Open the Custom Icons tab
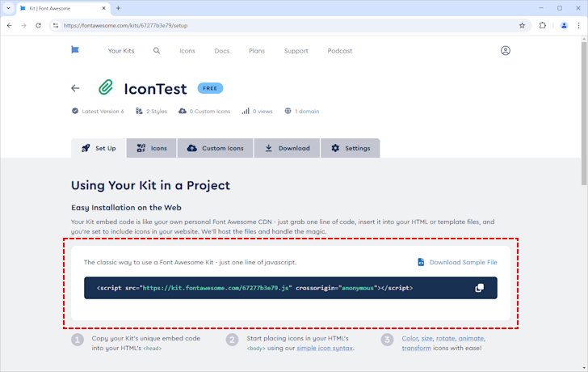 [x=215, y=148]
